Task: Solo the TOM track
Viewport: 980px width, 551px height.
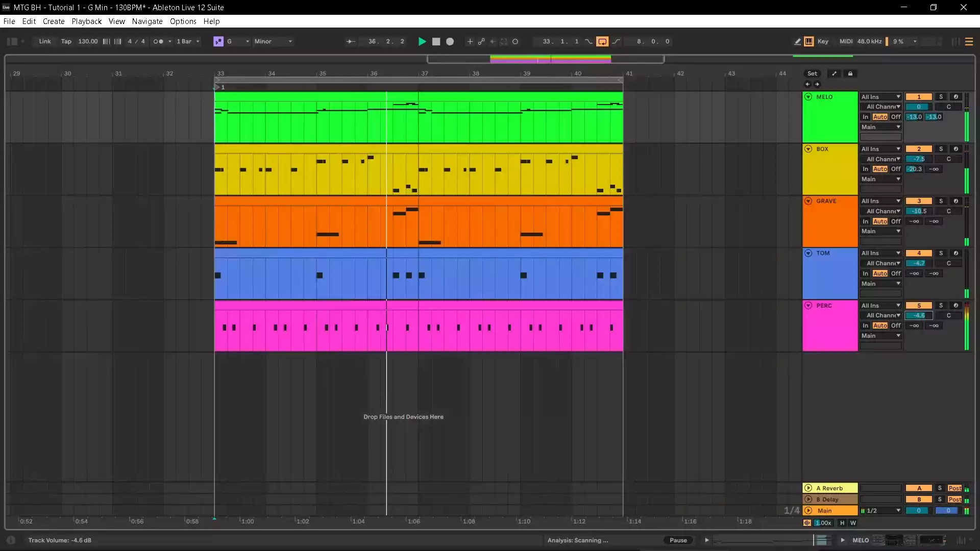Action: [941, 253]
